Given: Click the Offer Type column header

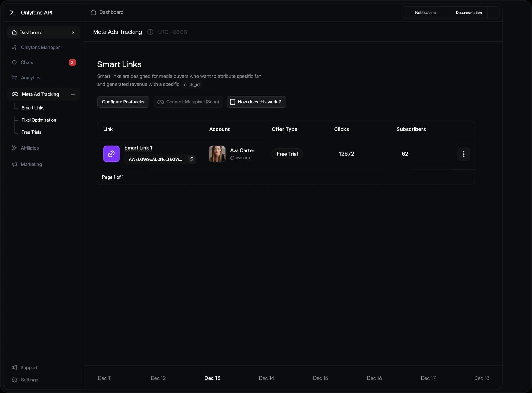Looking at the screenshot, I should click(284, 129).
